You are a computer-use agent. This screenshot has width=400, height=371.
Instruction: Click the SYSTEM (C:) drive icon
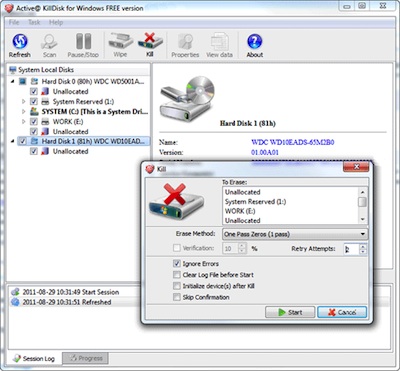(x=34, y=111)
